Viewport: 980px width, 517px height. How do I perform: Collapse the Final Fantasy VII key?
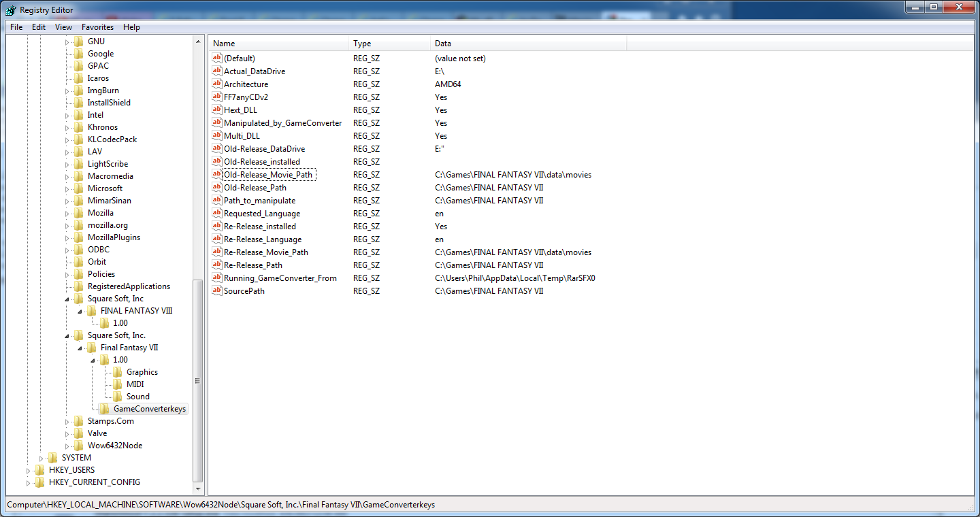pyautogui.click(x=80, y=348)
